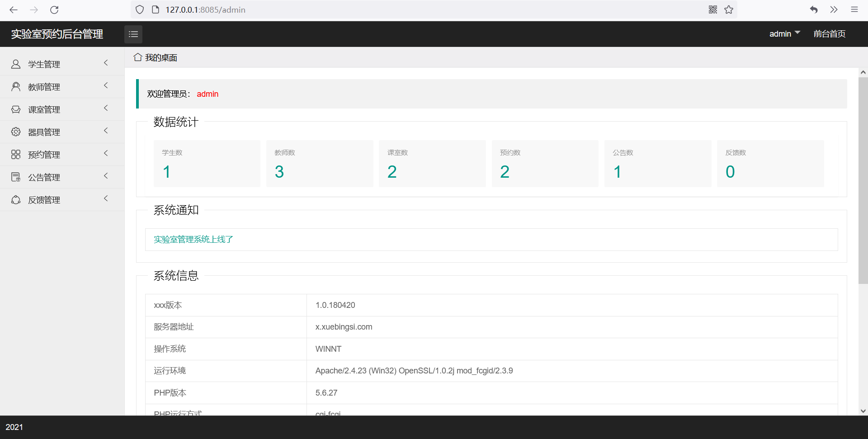
Task: Open the 反馈管理 menu item
Action: click(x=62, y=200)
